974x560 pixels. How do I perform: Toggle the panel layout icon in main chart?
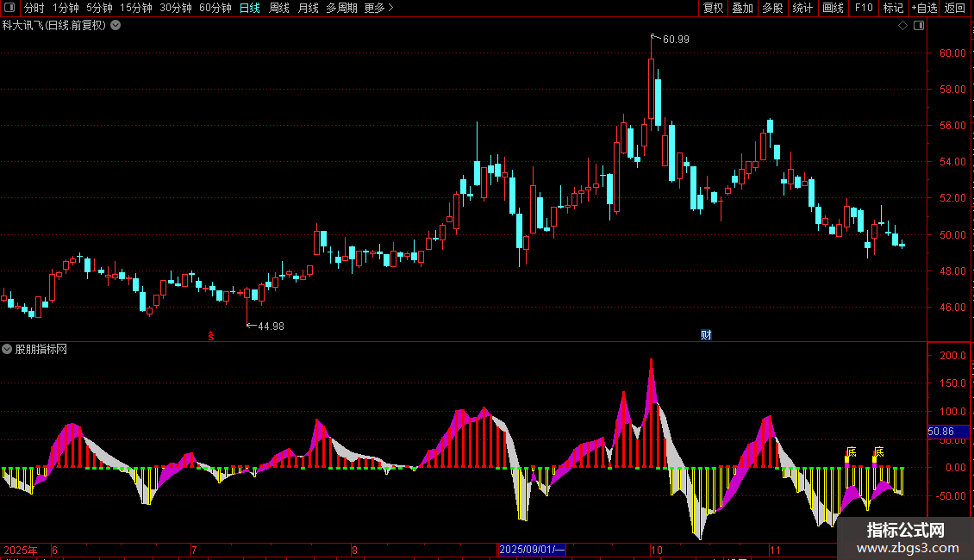pyautogui.click(x=919, y=26)
